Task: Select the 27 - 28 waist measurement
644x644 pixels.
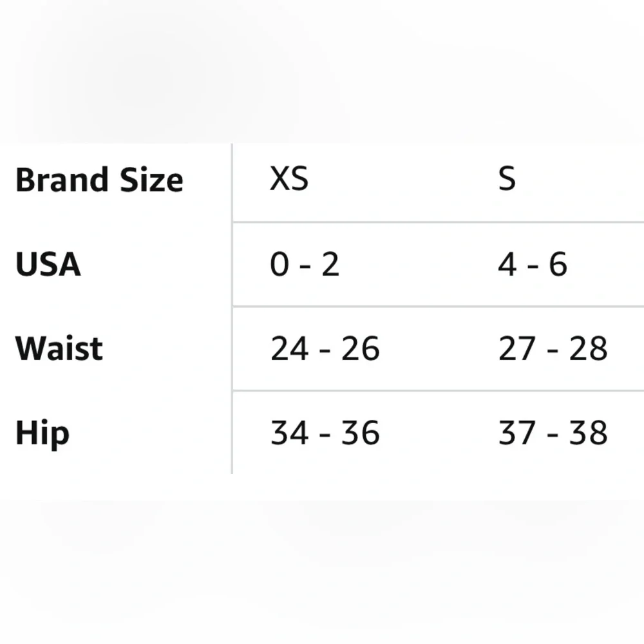Action: 553,348
